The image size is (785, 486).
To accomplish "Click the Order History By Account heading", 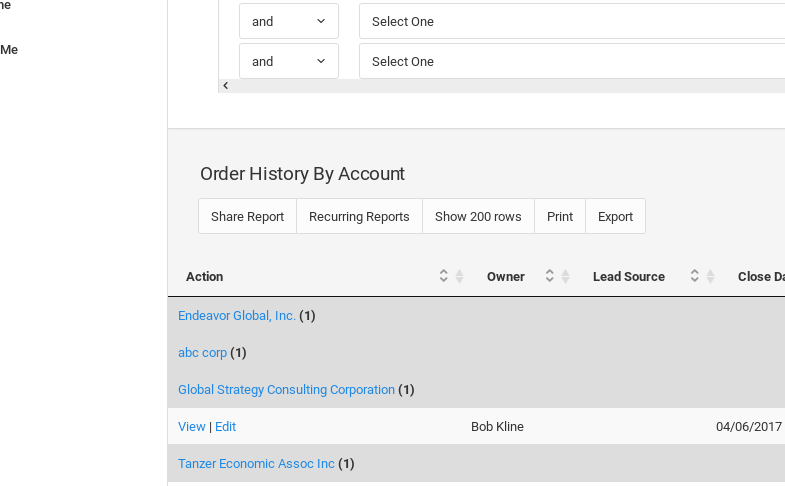I will pyautogui.click(x=302, y=174).
